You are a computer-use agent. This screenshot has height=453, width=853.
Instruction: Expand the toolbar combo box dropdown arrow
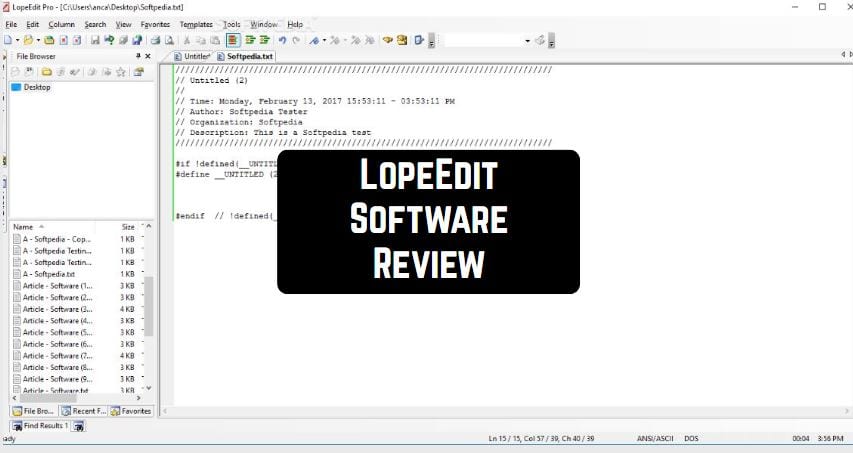pos(527,41)
